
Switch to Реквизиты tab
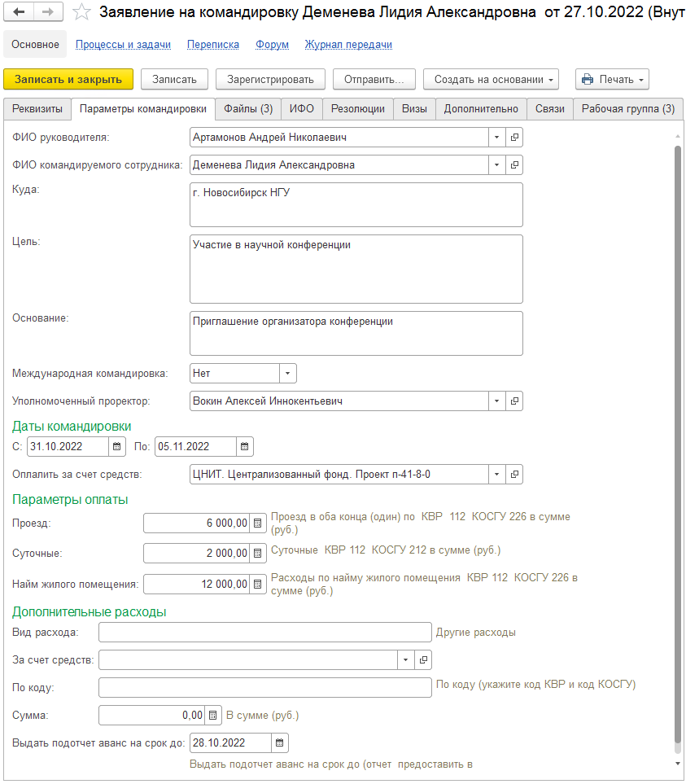click(x=37, y=109)
